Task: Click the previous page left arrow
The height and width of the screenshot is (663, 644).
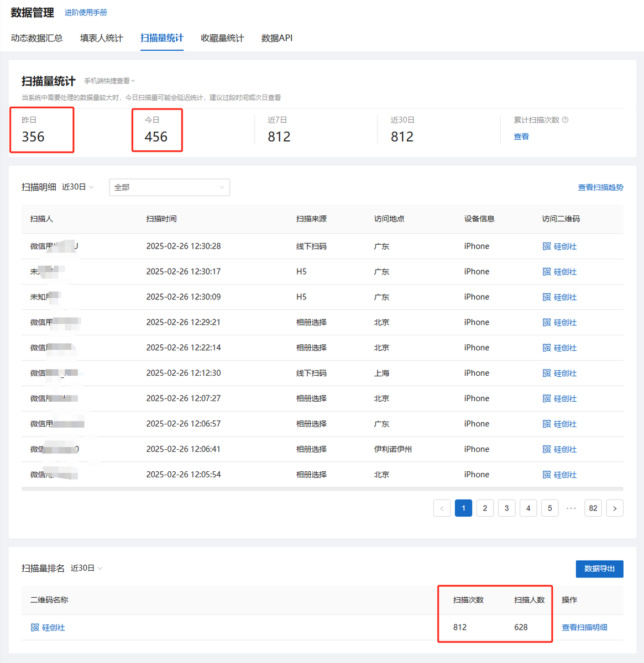Action: [442, 508]
